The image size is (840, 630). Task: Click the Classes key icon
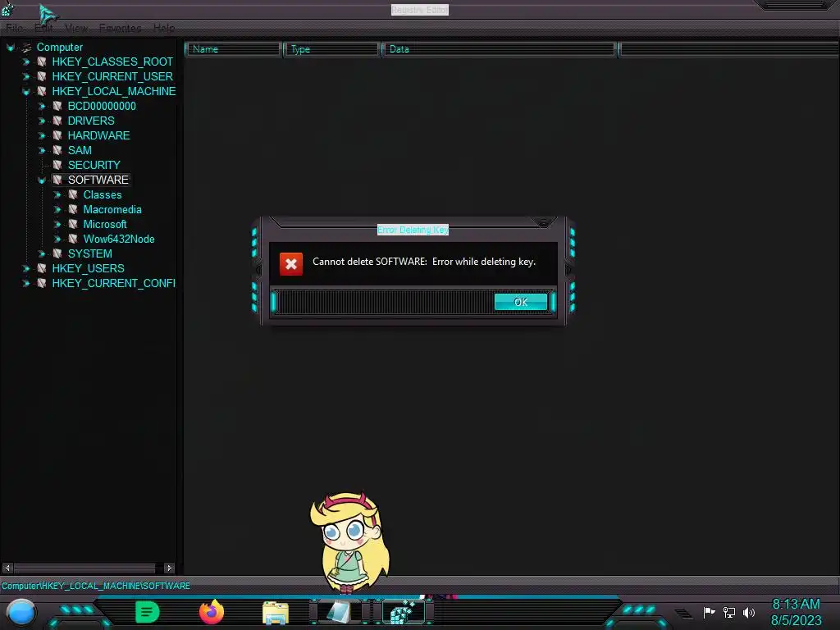click(72, 194)
